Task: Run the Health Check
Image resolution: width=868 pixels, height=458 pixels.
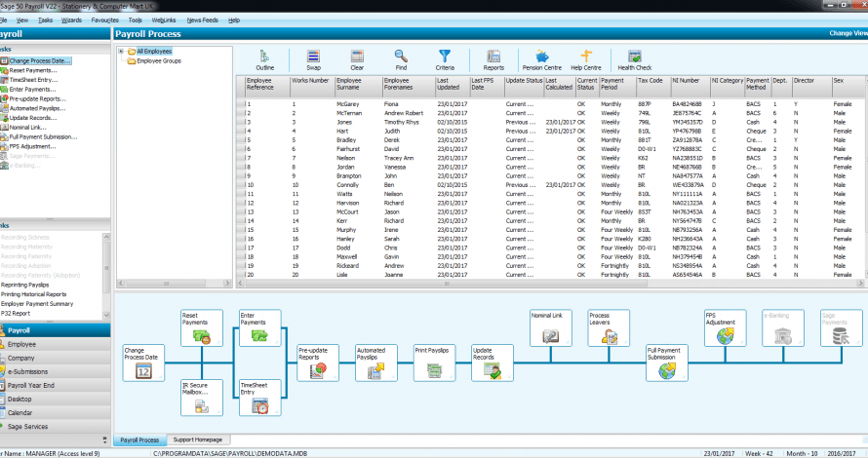Action: [634, 59]
